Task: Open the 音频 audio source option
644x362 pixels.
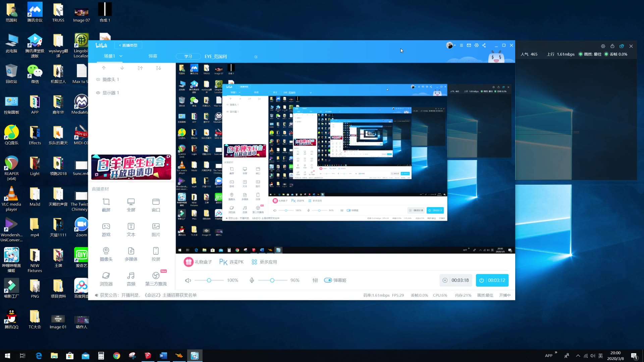Action: tap(131, 279)
